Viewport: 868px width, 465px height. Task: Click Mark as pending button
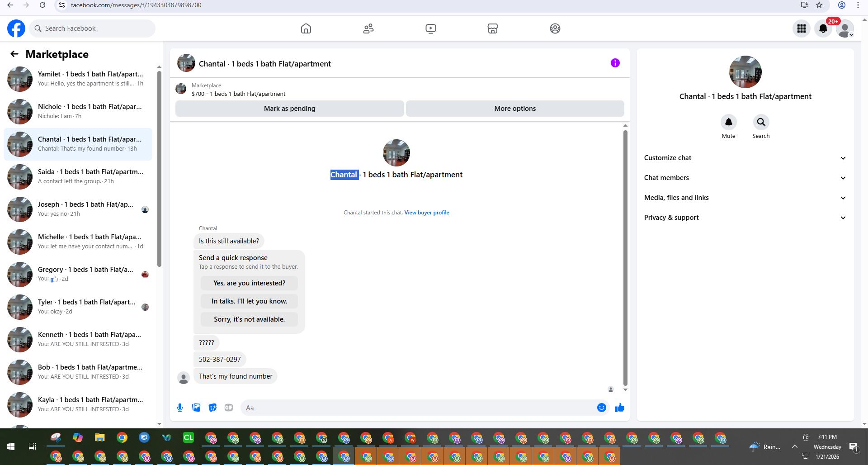290,109
